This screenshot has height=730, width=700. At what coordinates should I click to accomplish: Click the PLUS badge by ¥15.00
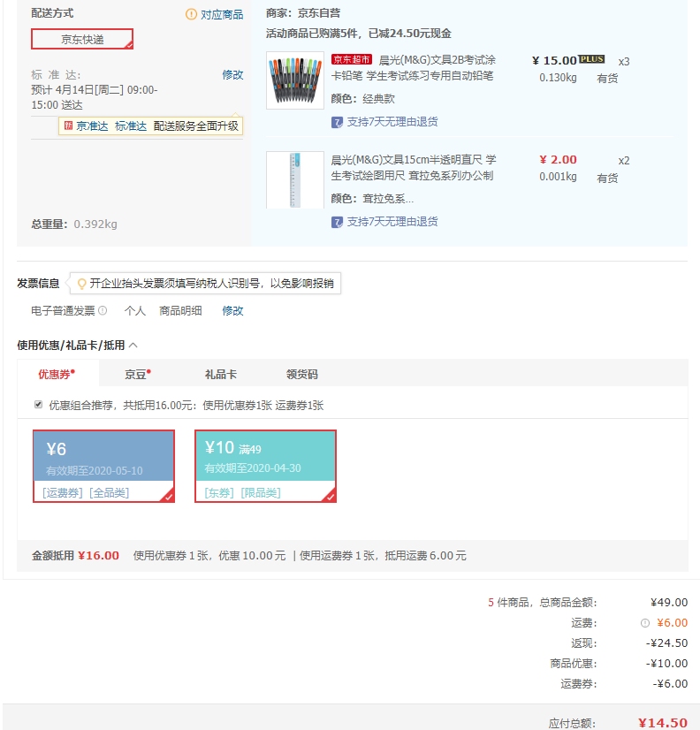(x=591, y=59)
